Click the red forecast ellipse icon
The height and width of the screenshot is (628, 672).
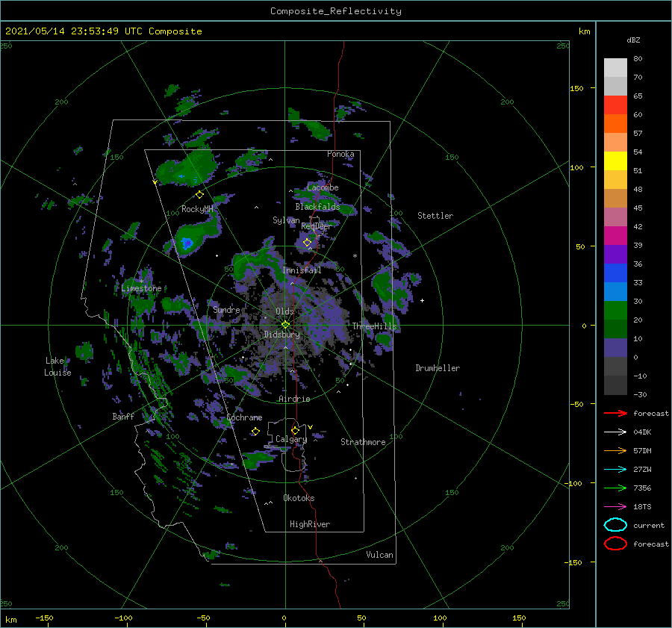click(x=615, y=544)
